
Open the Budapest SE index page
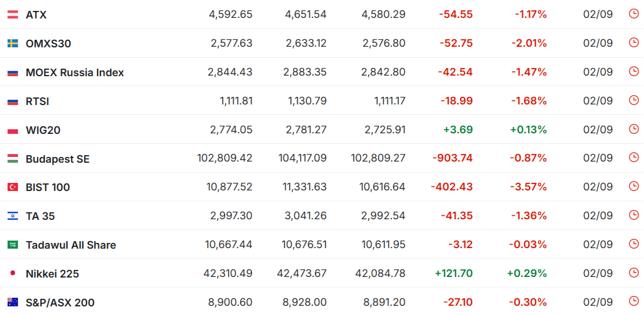point(58,159)
